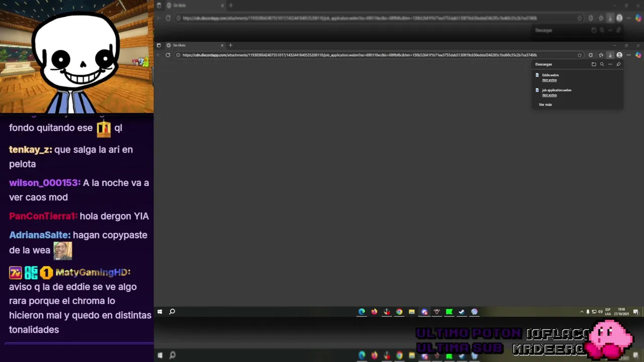Go back using the front browser's back arrow
The width and height of the screenshot is (644, 362).
[159, 55]
